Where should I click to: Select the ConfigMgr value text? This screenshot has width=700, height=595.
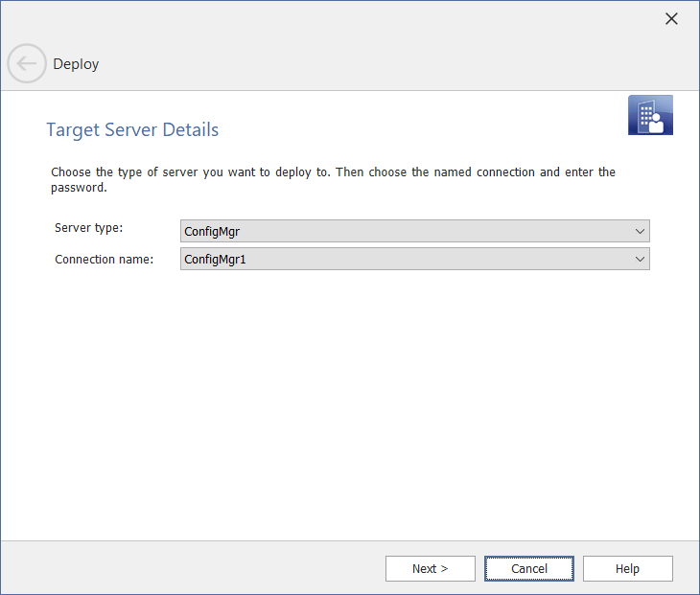coord(211,231)
